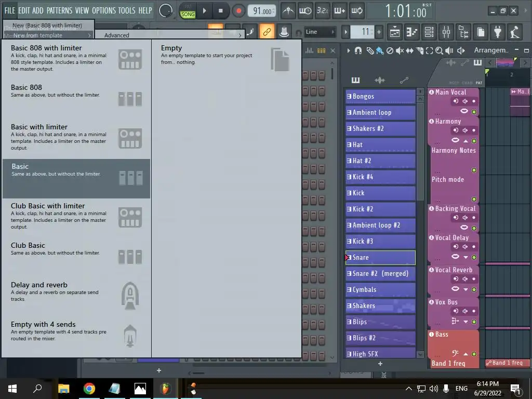
Task: Open playlist options menu arrow
Action: click(x=349, y=51)
